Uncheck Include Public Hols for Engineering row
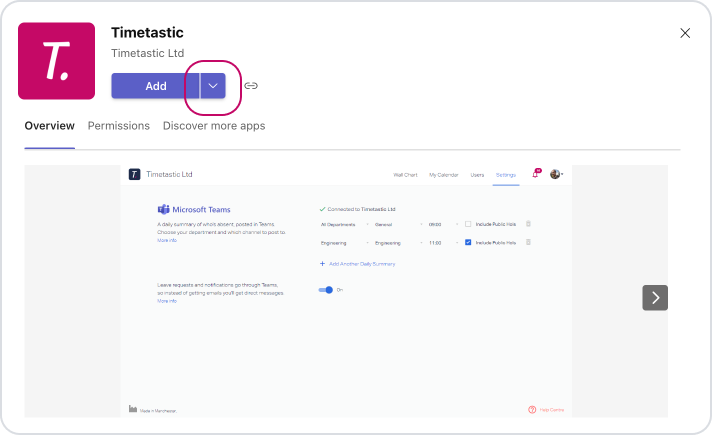This screenshot has width=712, height=435. 468,242
